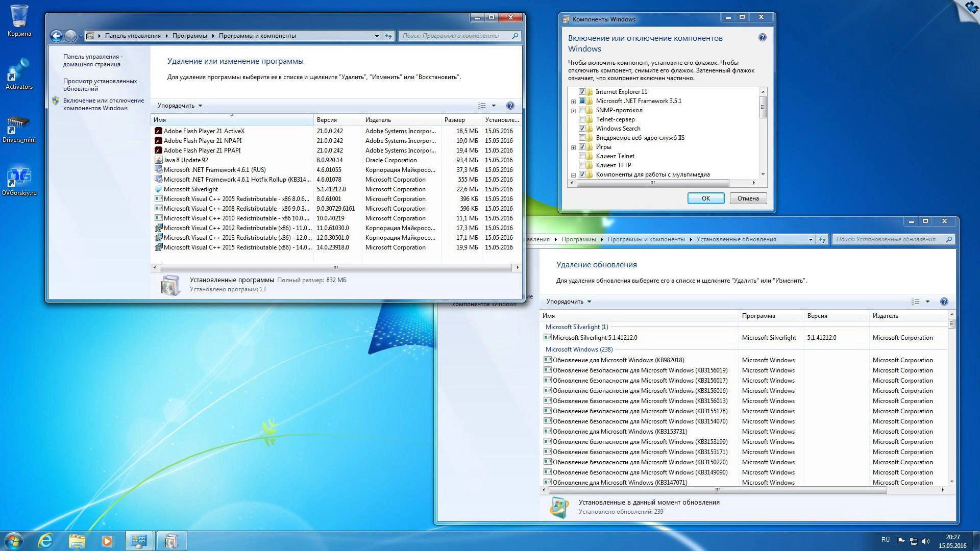Open the help question-mark icon in Programs window

pyautogui.click(x=510, y=106)
